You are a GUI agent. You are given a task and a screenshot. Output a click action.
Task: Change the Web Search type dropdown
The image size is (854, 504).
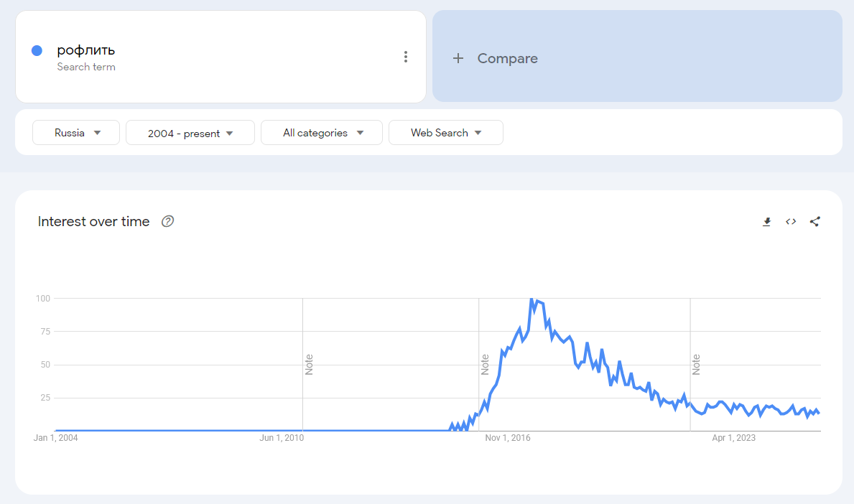pyautogui.click(x=445, y=133)
